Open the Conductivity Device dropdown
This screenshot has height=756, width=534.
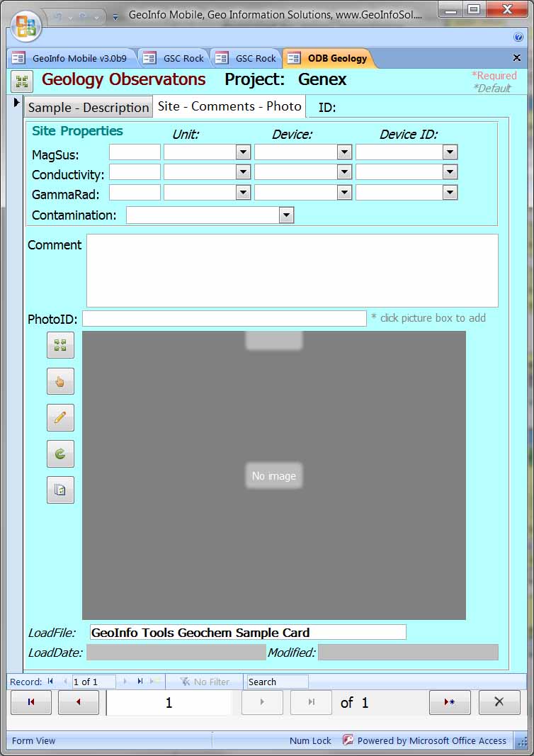344,172
